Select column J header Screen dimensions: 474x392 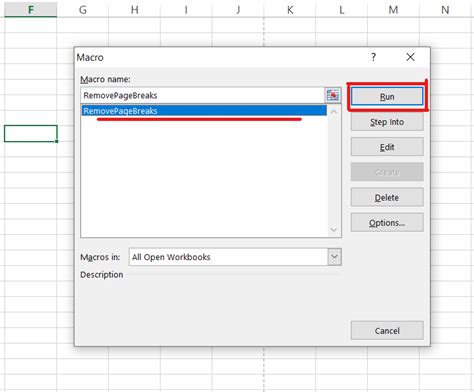[x=238, y=9]
